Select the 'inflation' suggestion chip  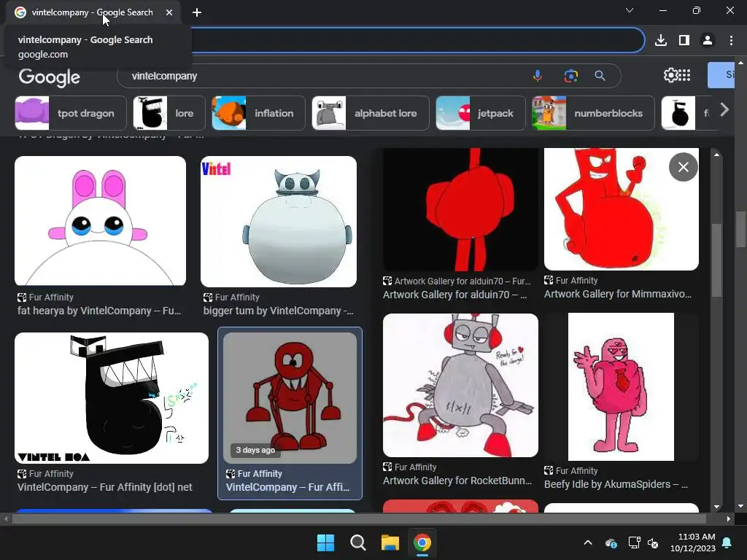(258, 113)
